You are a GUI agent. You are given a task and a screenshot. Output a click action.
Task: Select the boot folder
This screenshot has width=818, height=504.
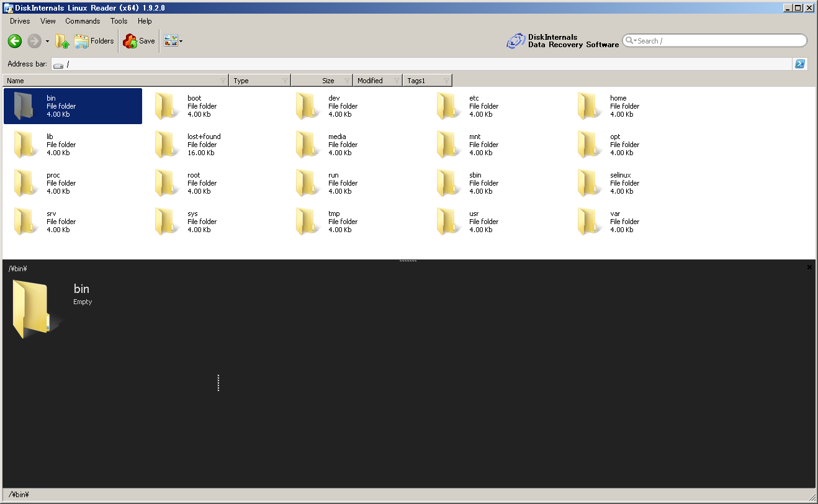[213, 106]
